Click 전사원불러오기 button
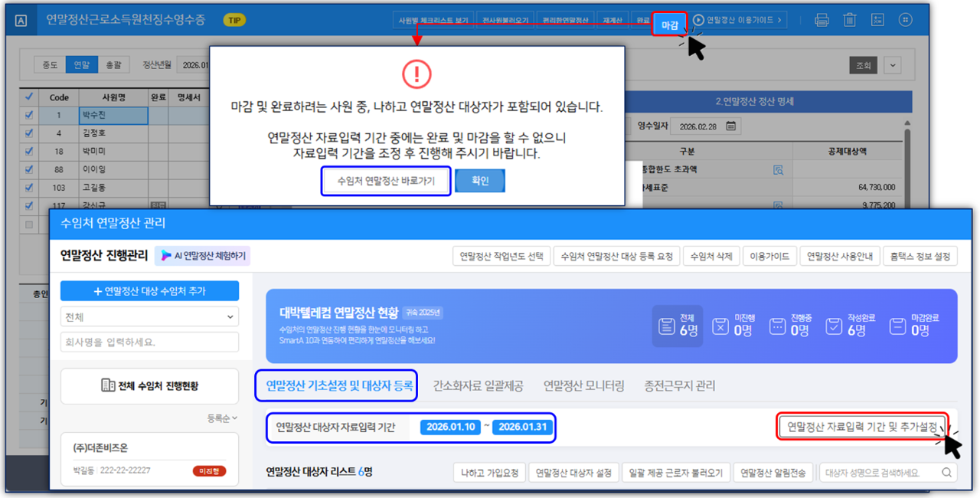 [504, 21]
